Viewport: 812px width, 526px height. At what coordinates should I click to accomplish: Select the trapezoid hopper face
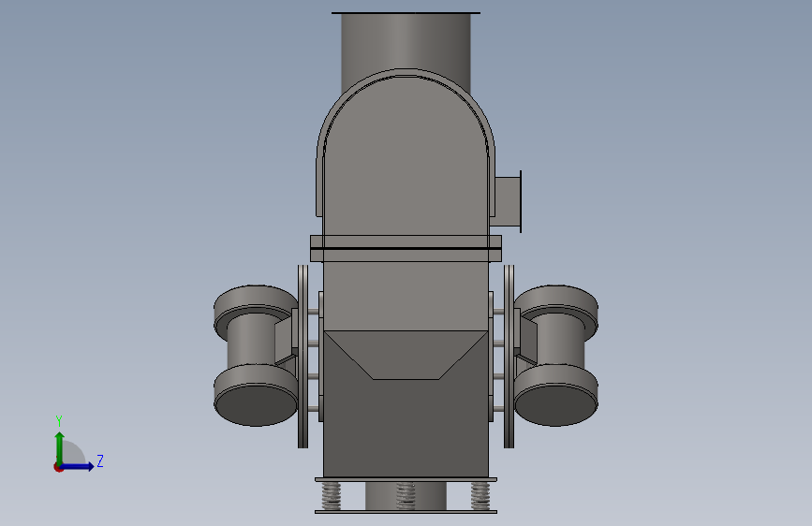click(x=406, y=354)
